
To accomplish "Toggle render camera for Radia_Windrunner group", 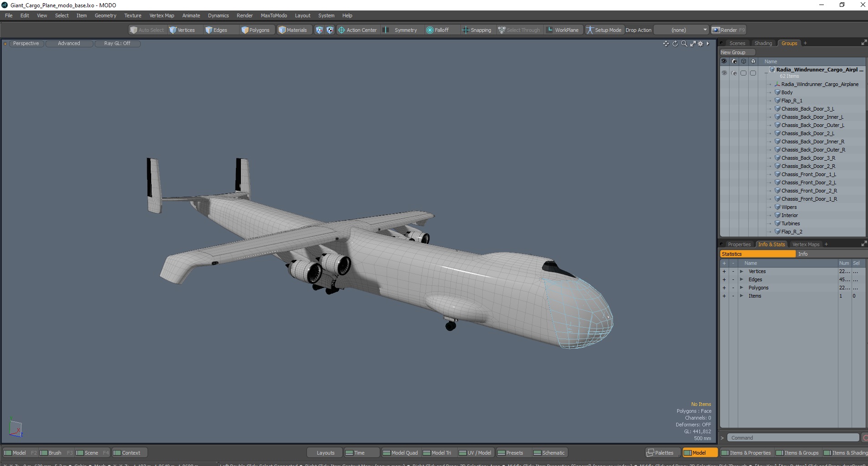I will click(734, 73).
